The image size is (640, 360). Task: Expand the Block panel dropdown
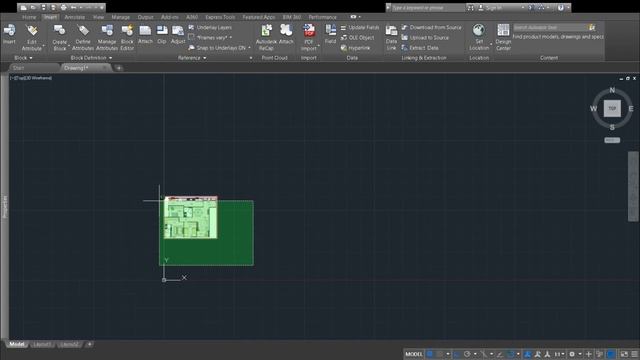31,58
